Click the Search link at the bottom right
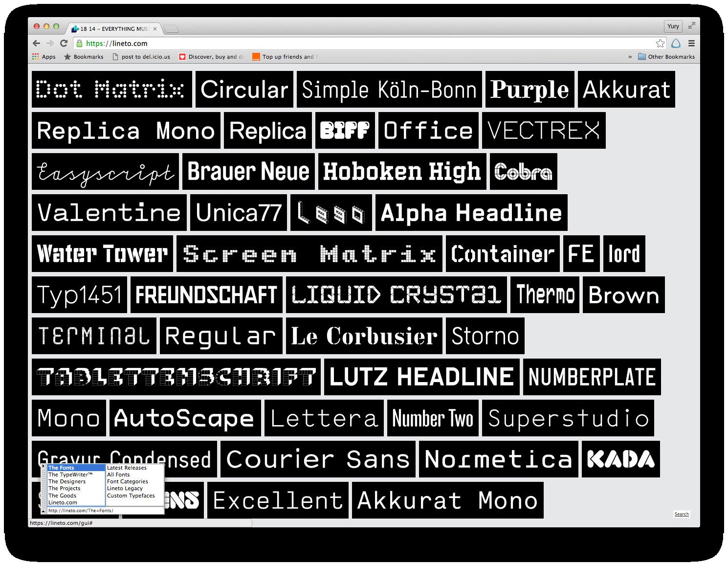 pyautogui.click(x=682, y=514)
